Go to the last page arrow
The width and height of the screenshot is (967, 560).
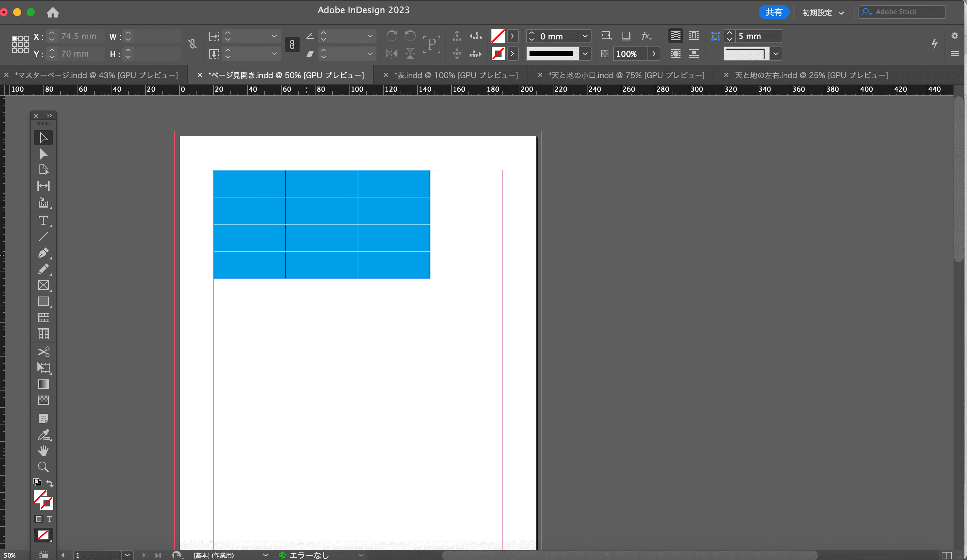[158, 555]
